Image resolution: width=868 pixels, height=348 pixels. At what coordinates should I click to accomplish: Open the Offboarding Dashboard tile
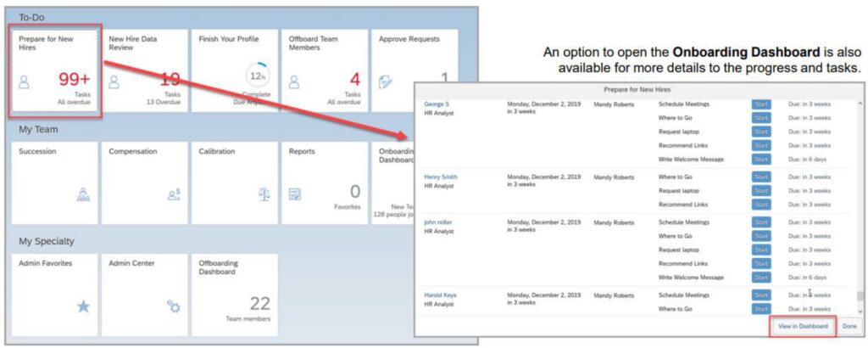235,295
